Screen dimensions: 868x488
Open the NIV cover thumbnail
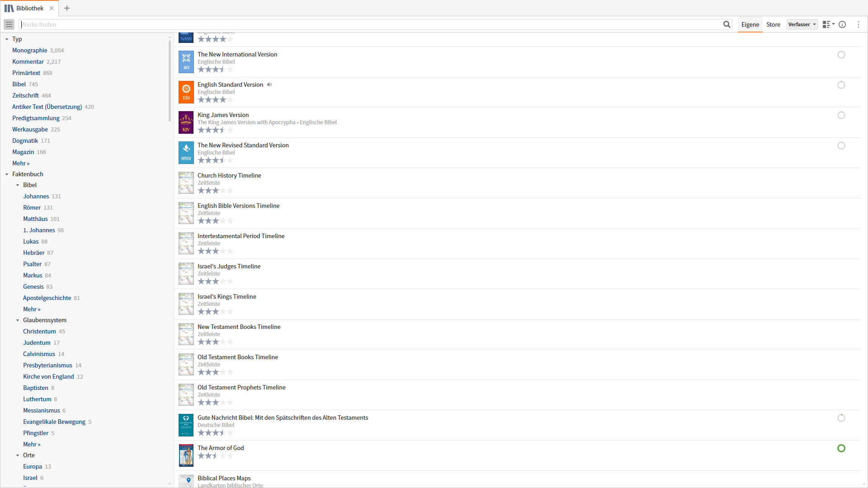point(186,62)
